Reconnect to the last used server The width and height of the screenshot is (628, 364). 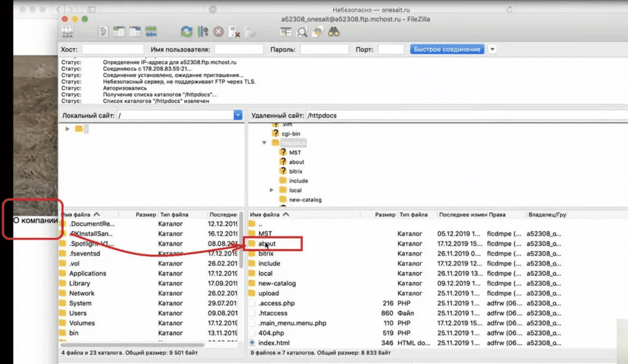[x=250, y=32]
